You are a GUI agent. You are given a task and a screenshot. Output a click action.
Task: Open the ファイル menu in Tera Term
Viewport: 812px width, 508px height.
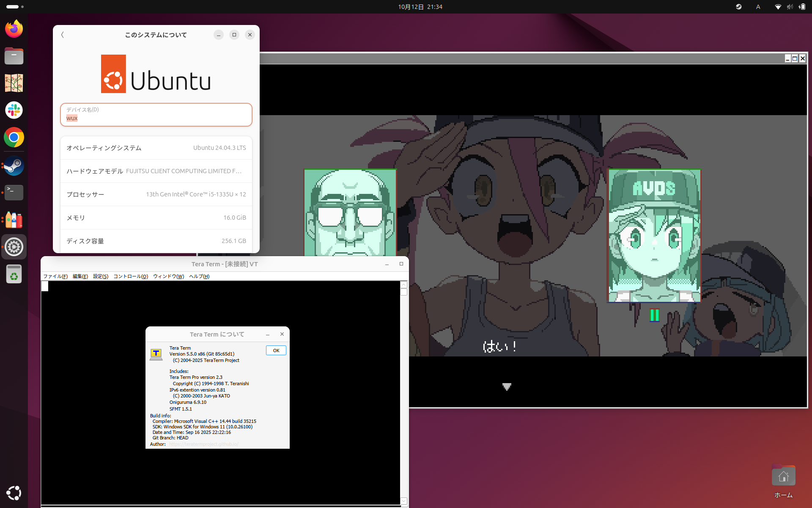pyautogui.click(x=55, y=276)
